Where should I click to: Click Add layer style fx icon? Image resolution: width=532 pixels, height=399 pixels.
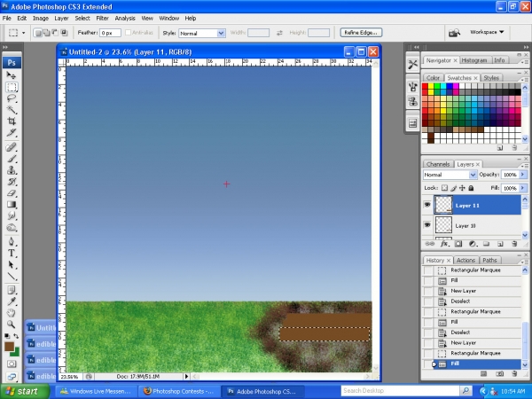point(444,244)
